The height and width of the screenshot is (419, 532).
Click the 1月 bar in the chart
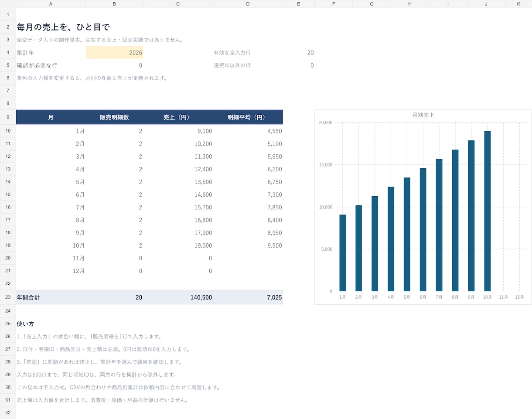pyautogui.click(x=343, y=253)
